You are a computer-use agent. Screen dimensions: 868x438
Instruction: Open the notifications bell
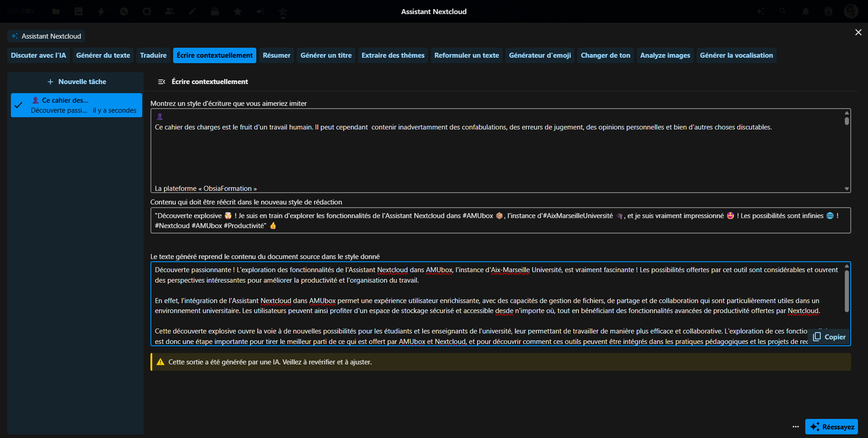(806, 11)
